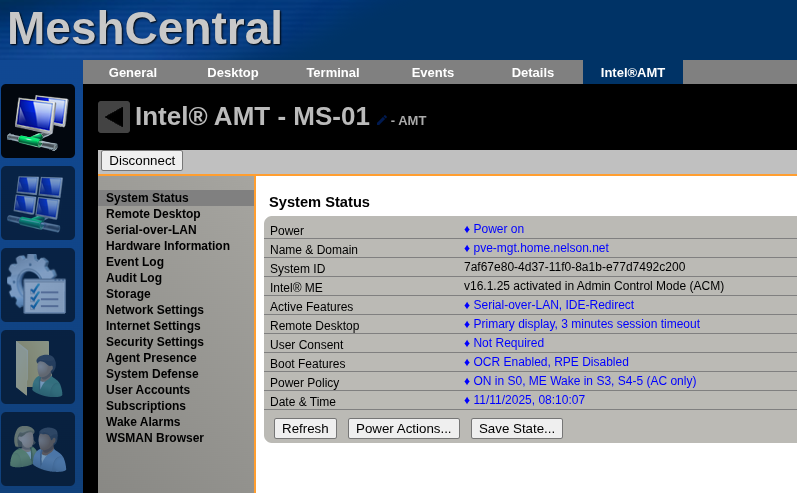Click the Save State button
Image resolution: width=797 pixels, height=493 pixels.
click(516, 428)
